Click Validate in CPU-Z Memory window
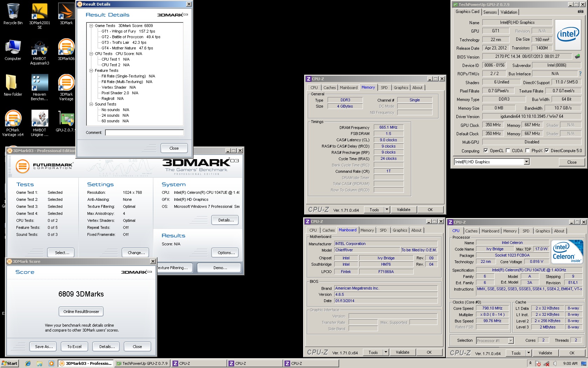Screen dimensions: 588x368 [403, 210]
